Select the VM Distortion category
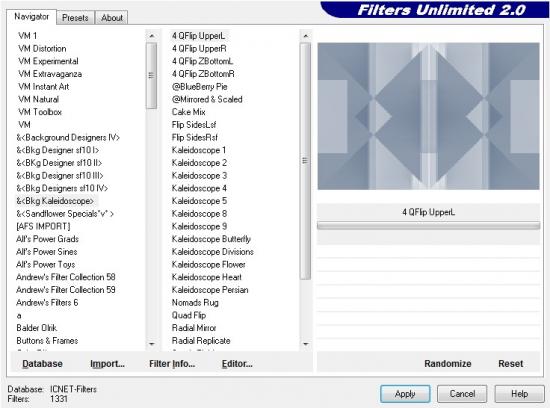The width and height of the screenshot is (550, 408). (42, 48)
